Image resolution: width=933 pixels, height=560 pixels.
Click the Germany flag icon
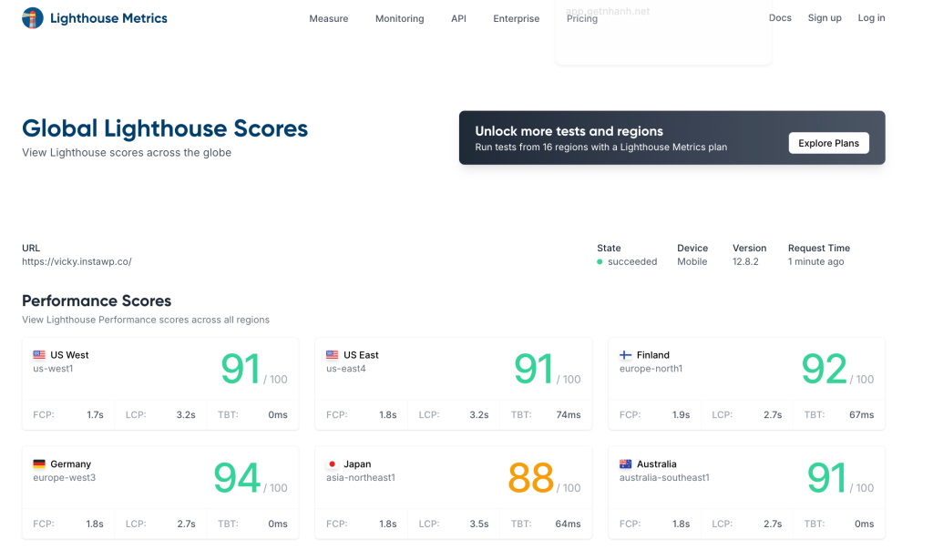[37, 463]
